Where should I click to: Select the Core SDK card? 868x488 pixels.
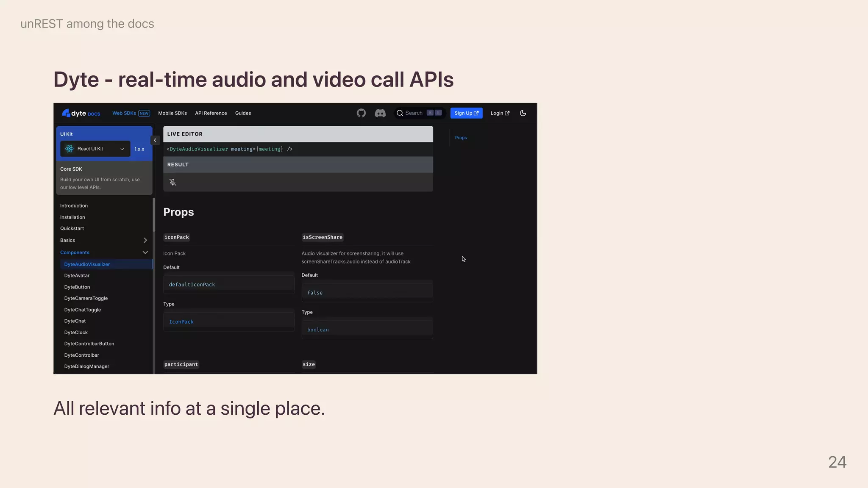(x=104, y=178)
